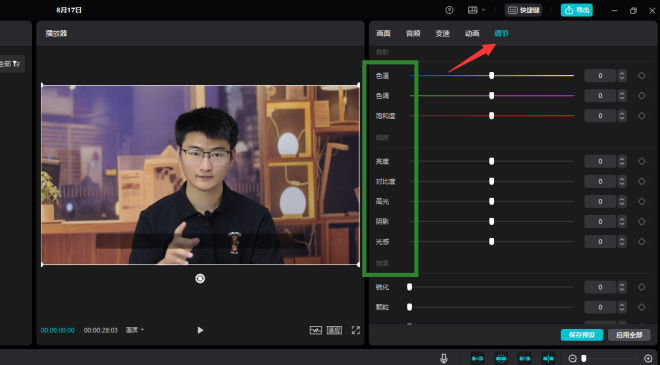Click the timeline zoom out icon
This screenshot has height=365, width=660.
tap(572, 358)
